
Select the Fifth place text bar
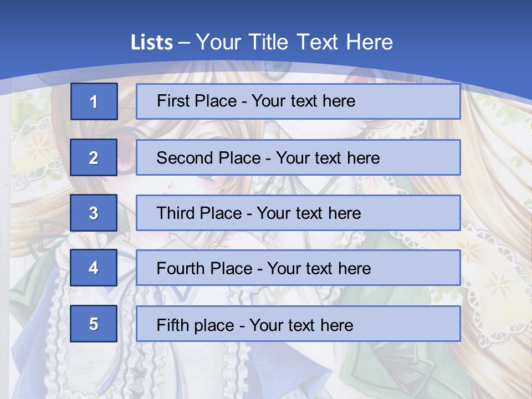298,324
